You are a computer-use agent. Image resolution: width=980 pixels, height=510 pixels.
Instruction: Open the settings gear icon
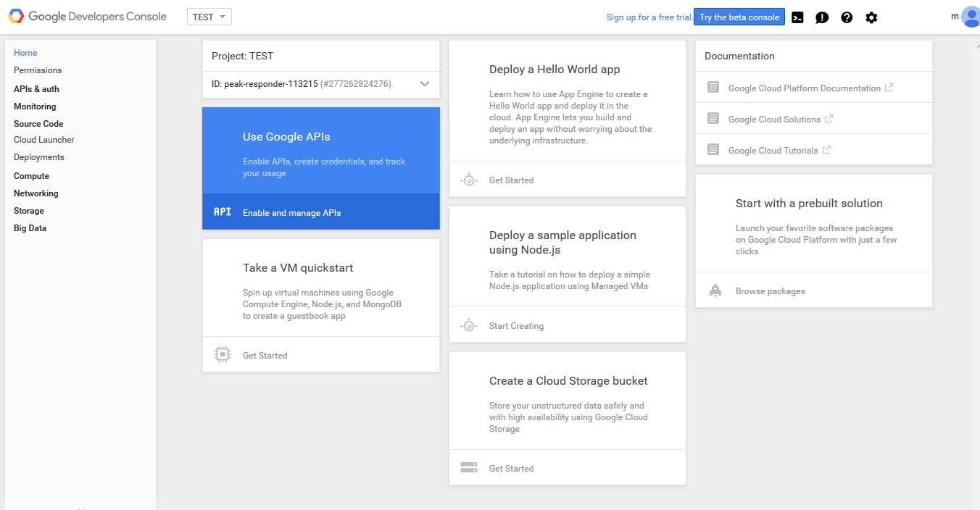tap(871, 17)
